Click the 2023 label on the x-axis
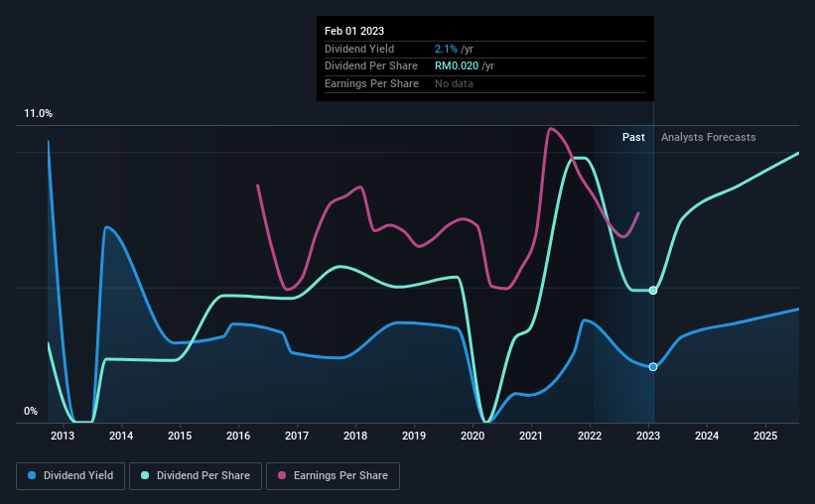 point(648,436)
